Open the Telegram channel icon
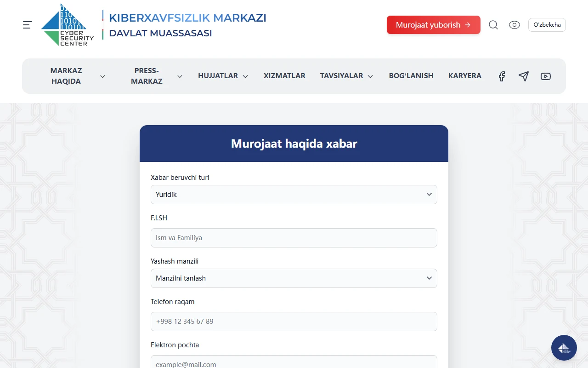This screenshot has height=368, width=588. click(524, 76)
